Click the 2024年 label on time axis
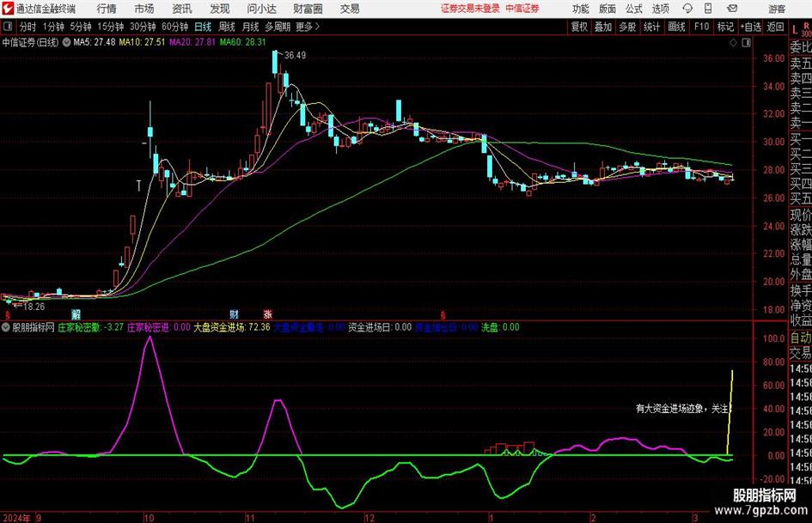This screenshot has height=523, width=812. point(16,518)
